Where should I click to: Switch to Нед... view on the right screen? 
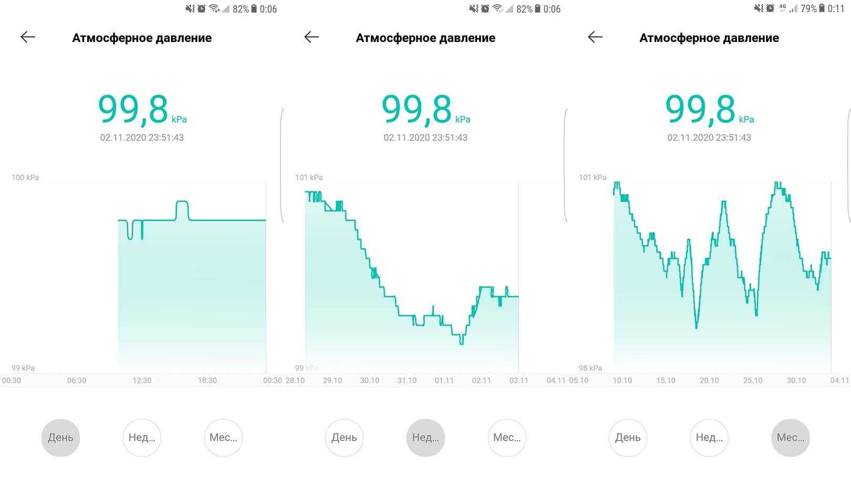[709, 437]
